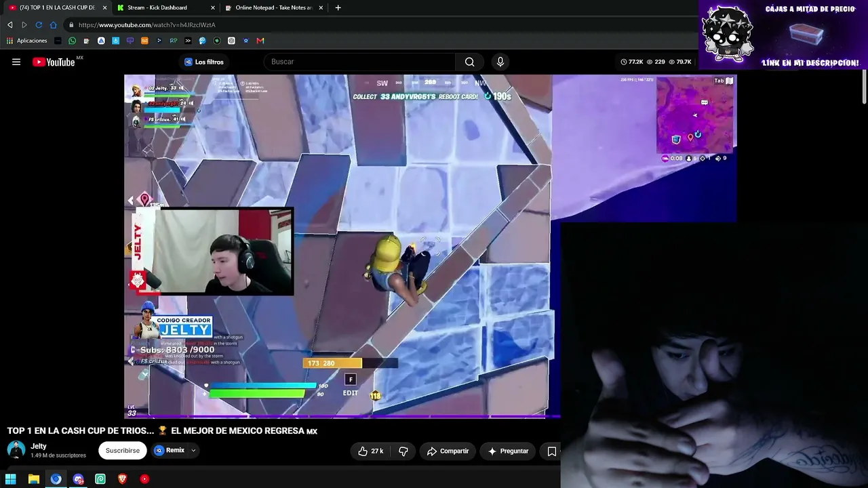The image size is (868, 488).
Task: Open the Brave browser taskbar icon
Action: [122, 479]
